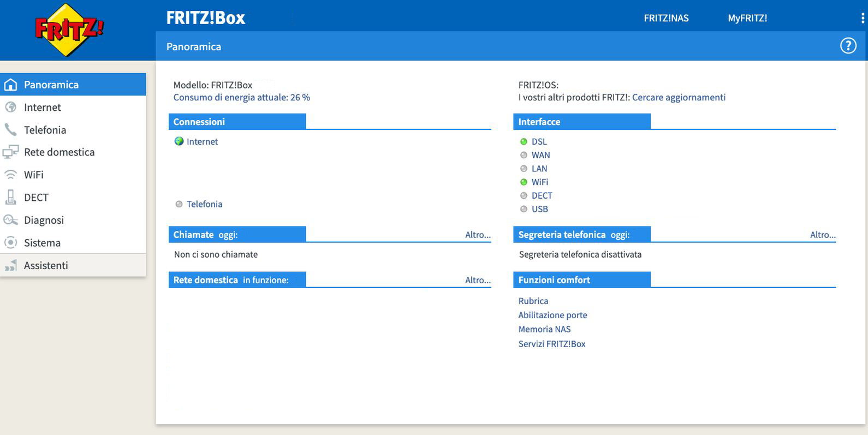Open the Telefonia sidebar menu

coord(73,130)
